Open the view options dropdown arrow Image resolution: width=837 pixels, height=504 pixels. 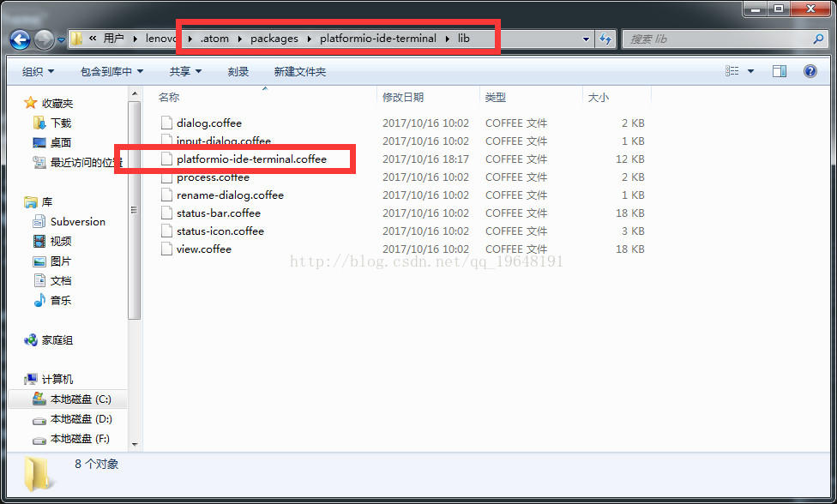[x=750, y=71]
